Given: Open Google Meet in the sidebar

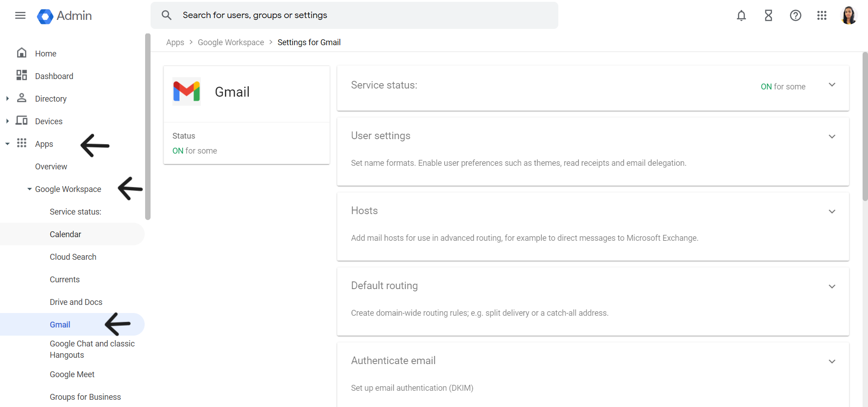Looking at the screenshot, I should pos(72,374).
